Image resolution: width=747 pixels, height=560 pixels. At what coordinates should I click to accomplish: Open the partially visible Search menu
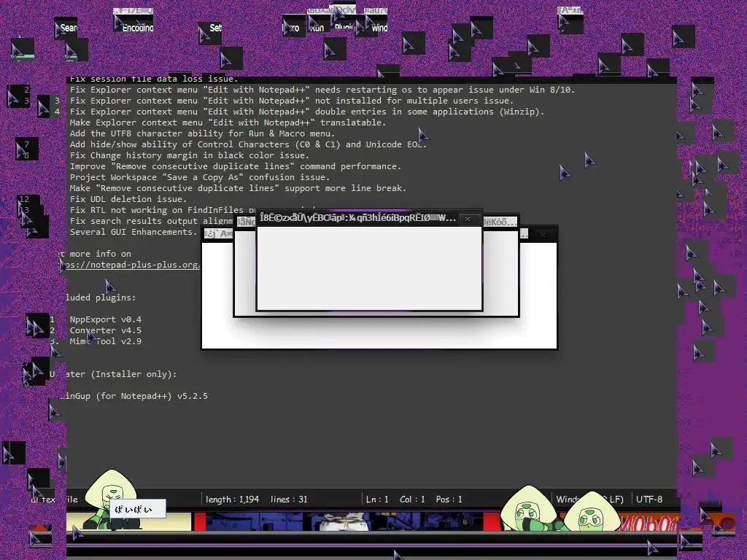69,28
